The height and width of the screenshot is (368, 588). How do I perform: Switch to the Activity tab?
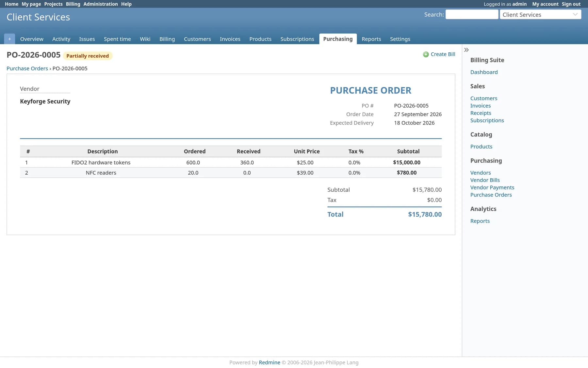coord(61,39)
